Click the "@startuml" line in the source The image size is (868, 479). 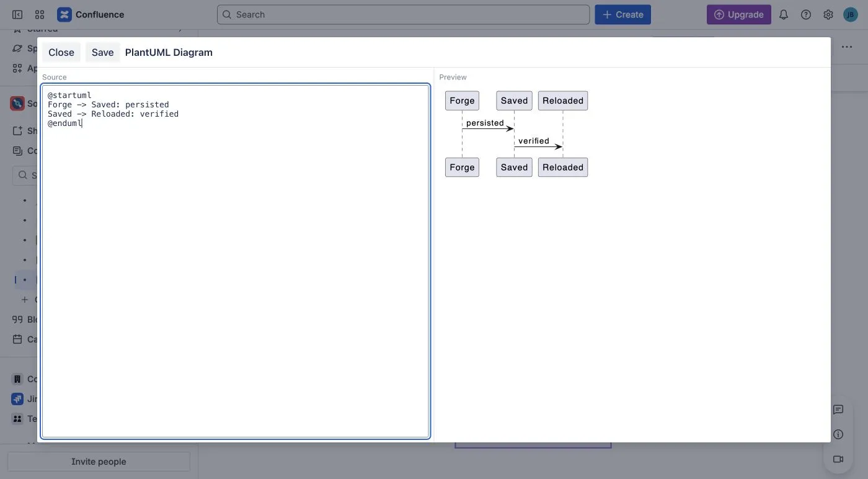point(69,96)
